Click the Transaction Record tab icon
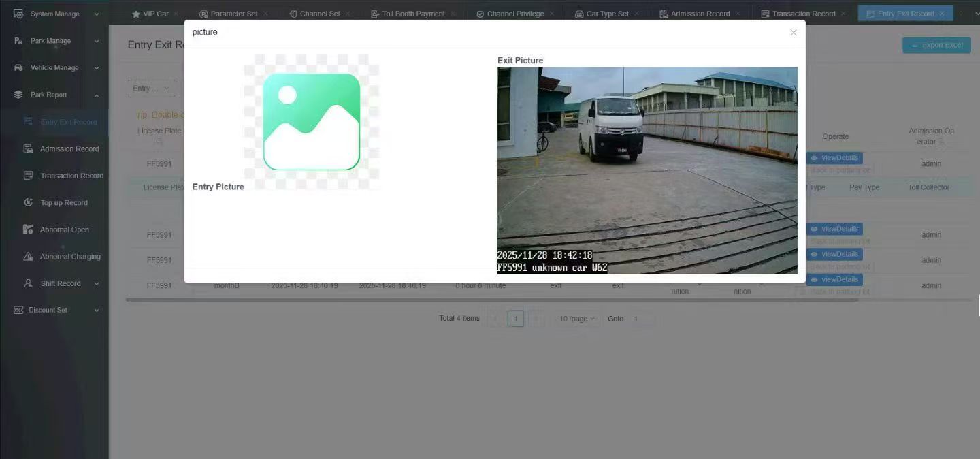The image size is (980, 459). click(766, 14)
